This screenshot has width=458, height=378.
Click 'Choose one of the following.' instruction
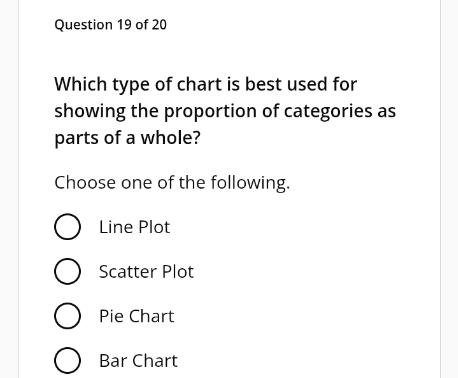[172, 183]
